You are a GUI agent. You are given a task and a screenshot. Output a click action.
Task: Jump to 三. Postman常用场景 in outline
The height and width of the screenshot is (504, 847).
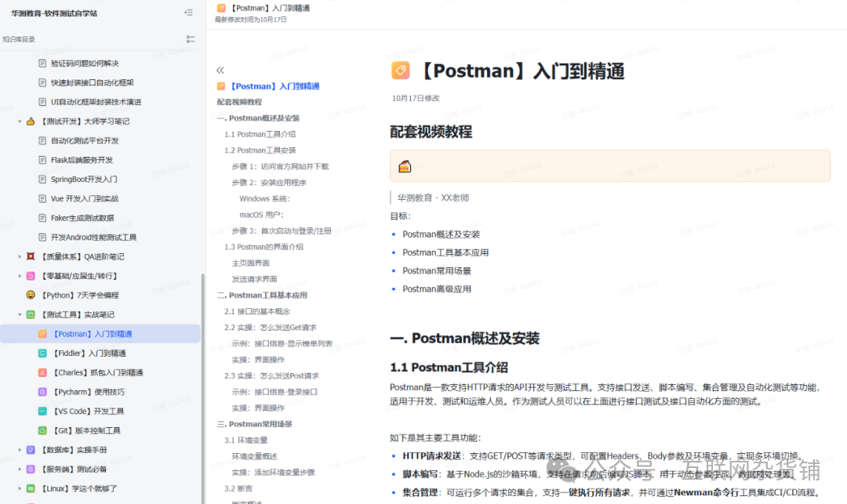pos(254,424)
